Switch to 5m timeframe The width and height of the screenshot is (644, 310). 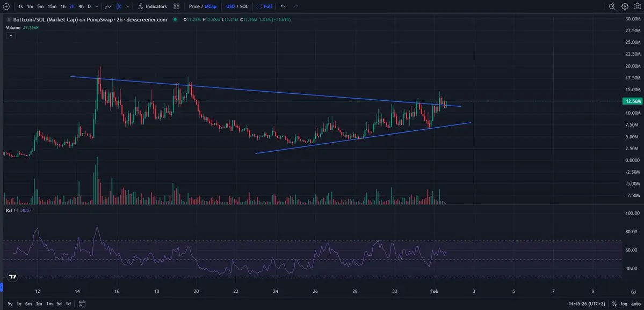coord(40,6)
